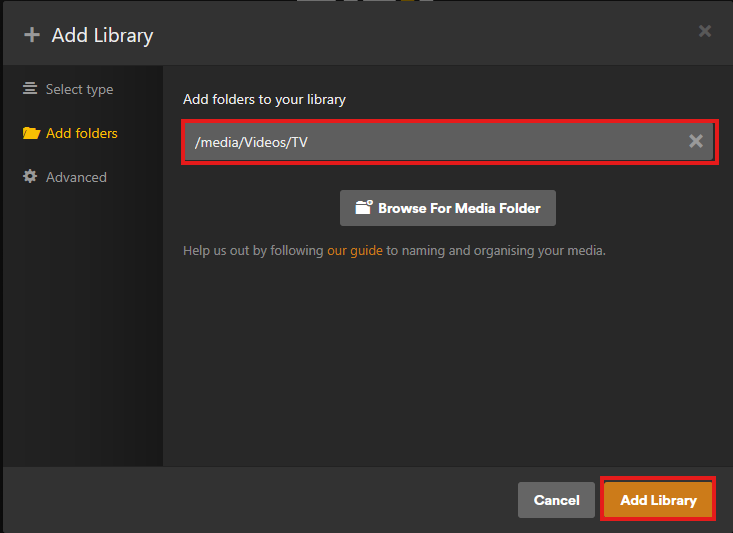Click the folder icon on Browse button
Screen dimensions: 733x533
(363, 207)
